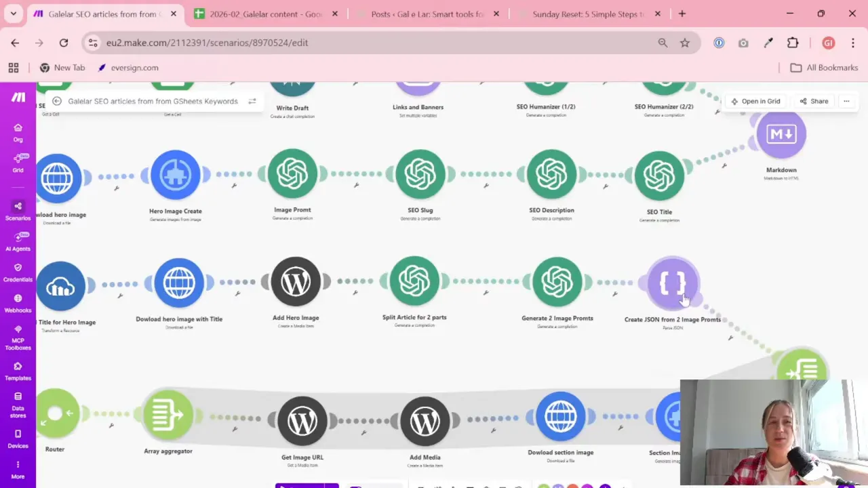Open the Router module

point(57,413)
